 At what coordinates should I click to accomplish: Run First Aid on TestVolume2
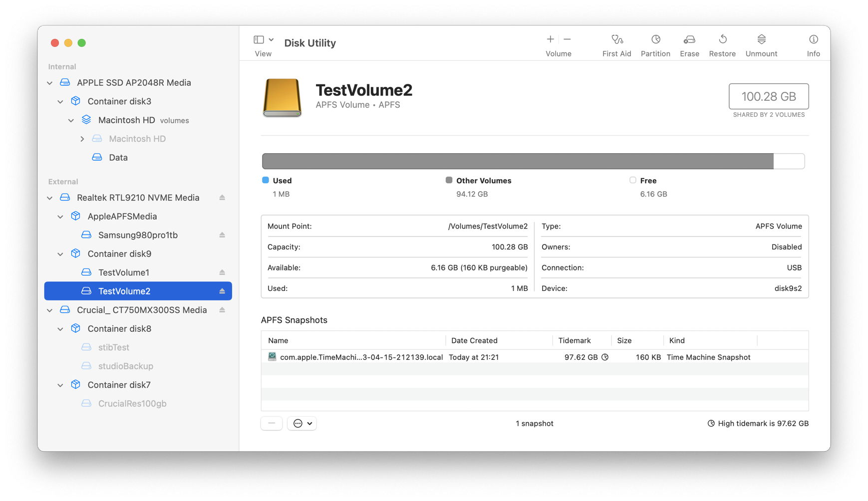617,44
